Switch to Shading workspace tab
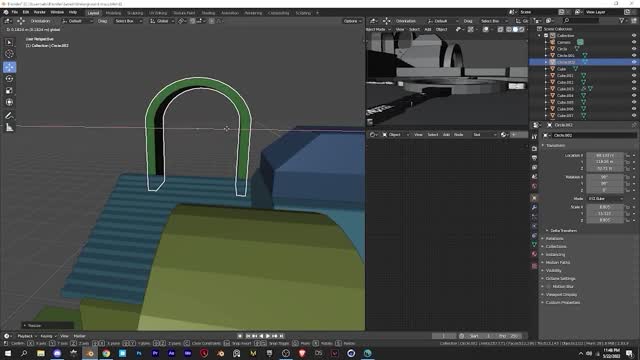 208,13
